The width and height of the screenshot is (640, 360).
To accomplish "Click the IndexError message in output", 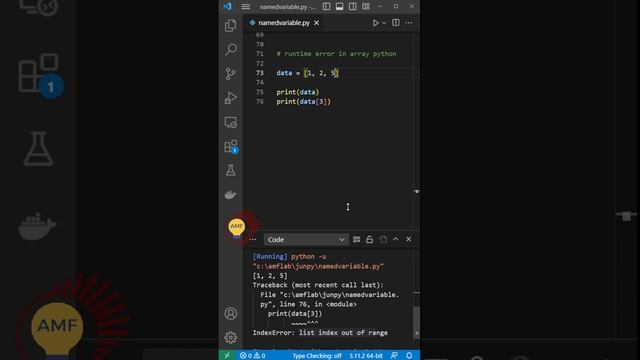I will pos(320,333).
